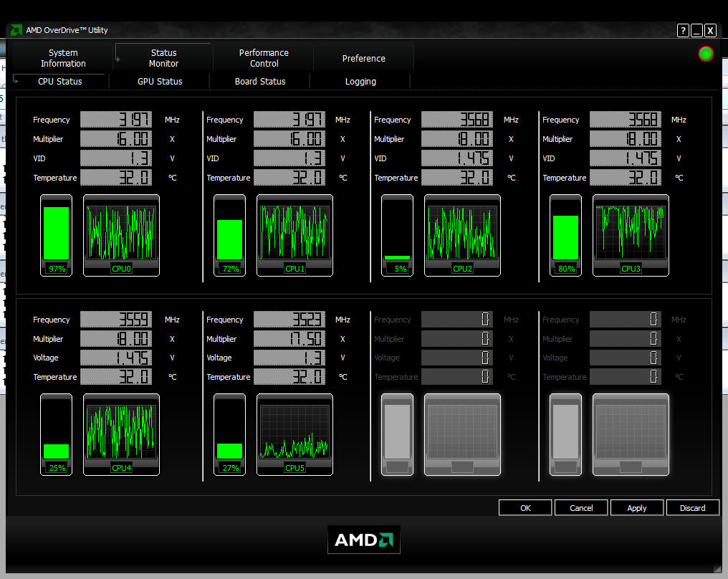The image size is (728, 579).
Task: Click the AMD logo at the bottom
Action: point(363,540)
